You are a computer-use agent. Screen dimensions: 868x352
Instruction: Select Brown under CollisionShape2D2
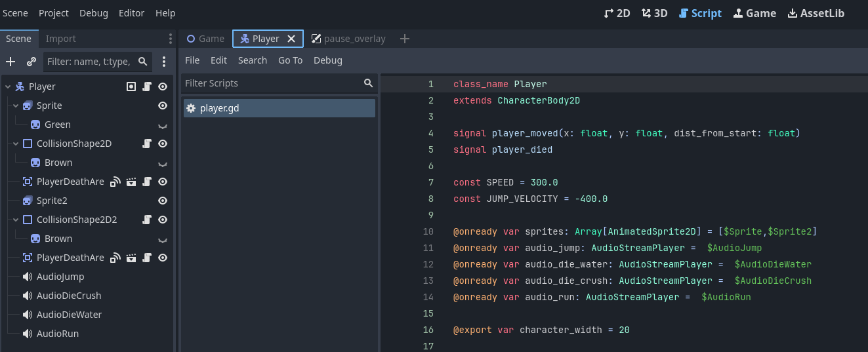(58, 239)
